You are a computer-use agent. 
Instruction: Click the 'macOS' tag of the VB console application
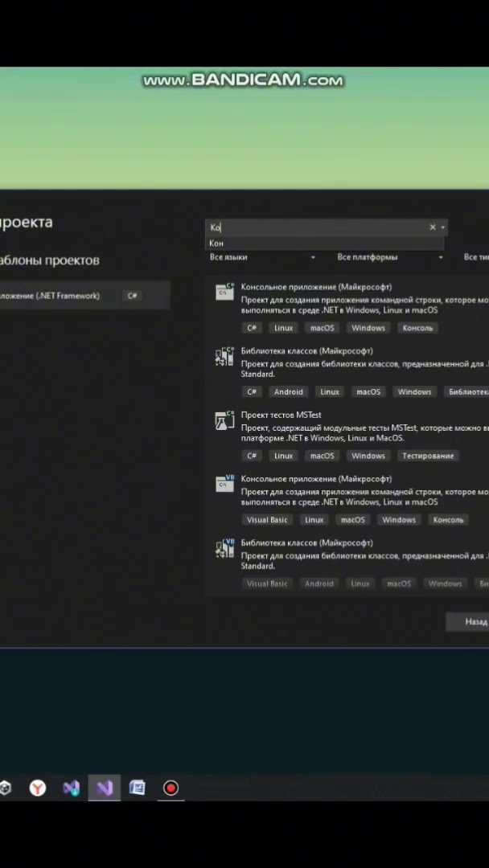tap(353, 520)
